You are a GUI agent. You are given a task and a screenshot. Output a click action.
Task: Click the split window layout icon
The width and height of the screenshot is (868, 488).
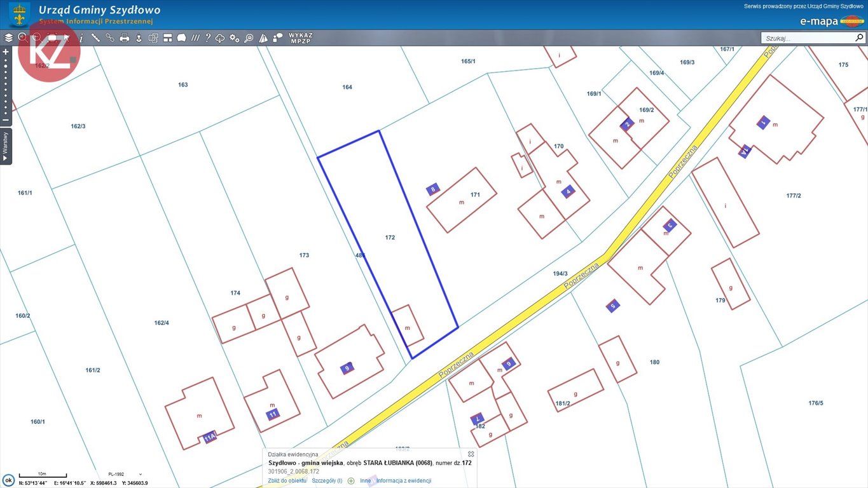click(167, 38)
